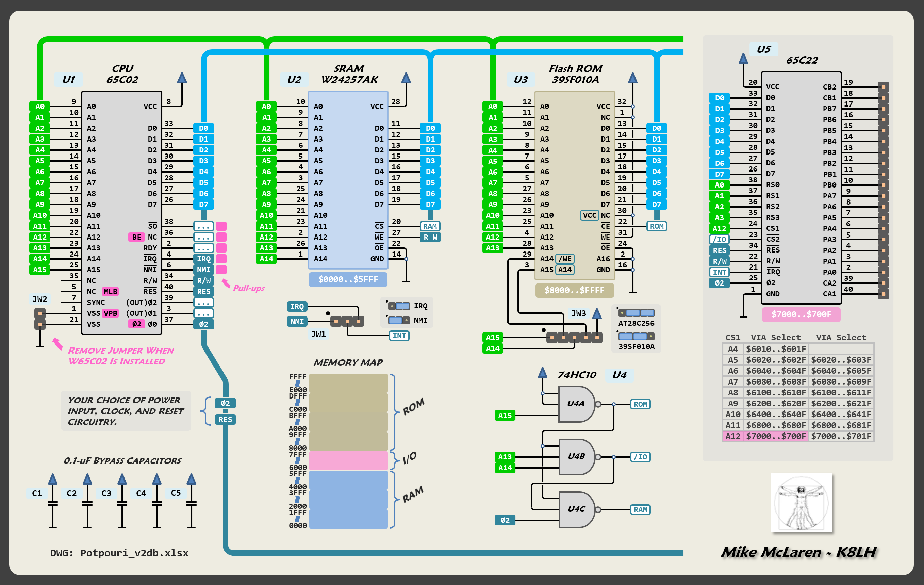
Task: Click the JW1 jumper header pins
Action: tap(347, 321)
